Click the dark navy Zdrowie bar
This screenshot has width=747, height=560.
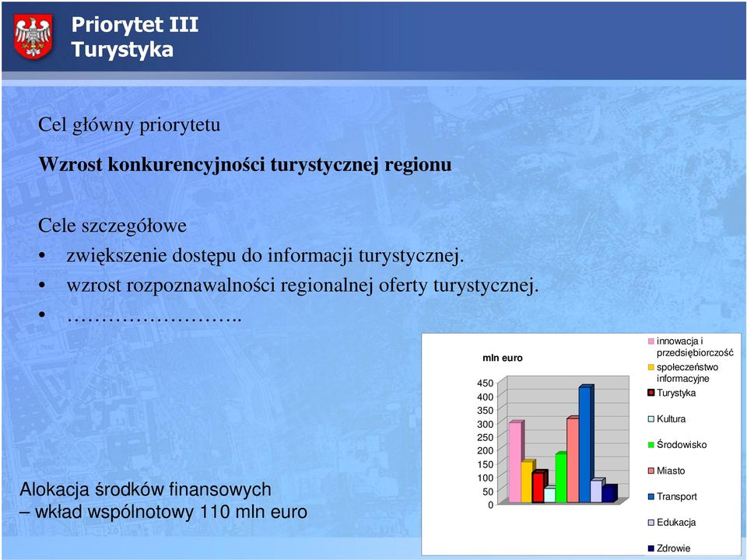[609, 493]
